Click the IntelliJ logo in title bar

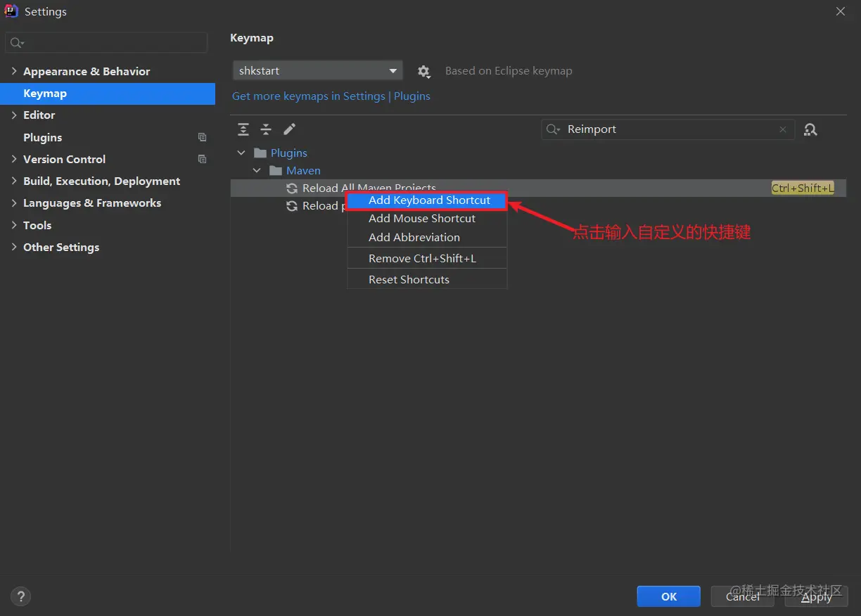pyautogui.click(x=11, y=11)
